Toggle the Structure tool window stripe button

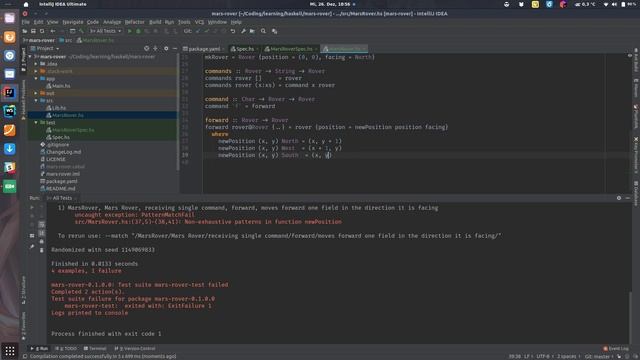[x=24, y=290]
